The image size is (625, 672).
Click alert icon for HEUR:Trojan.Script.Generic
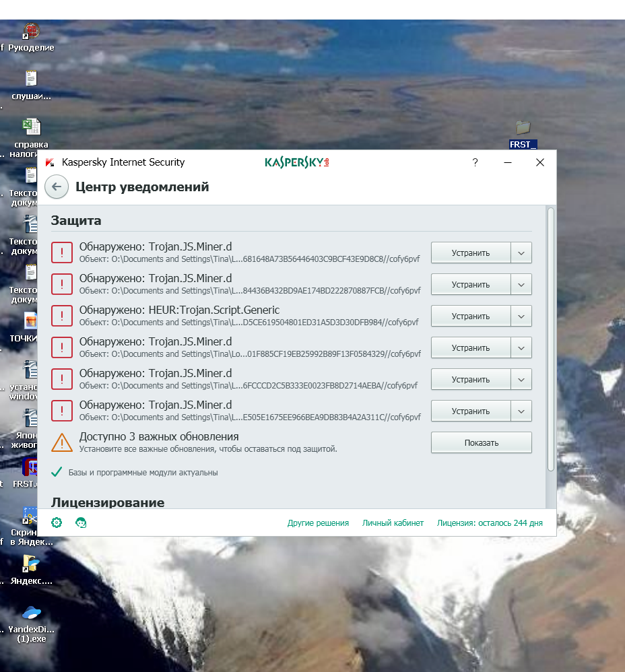(62, 316)
